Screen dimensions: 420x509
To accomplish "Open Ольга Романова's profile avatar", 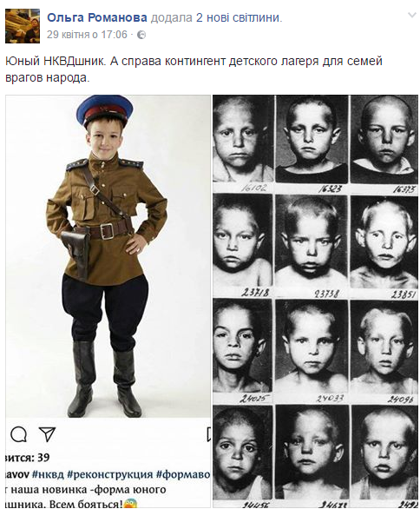I will tap(23, 26).
